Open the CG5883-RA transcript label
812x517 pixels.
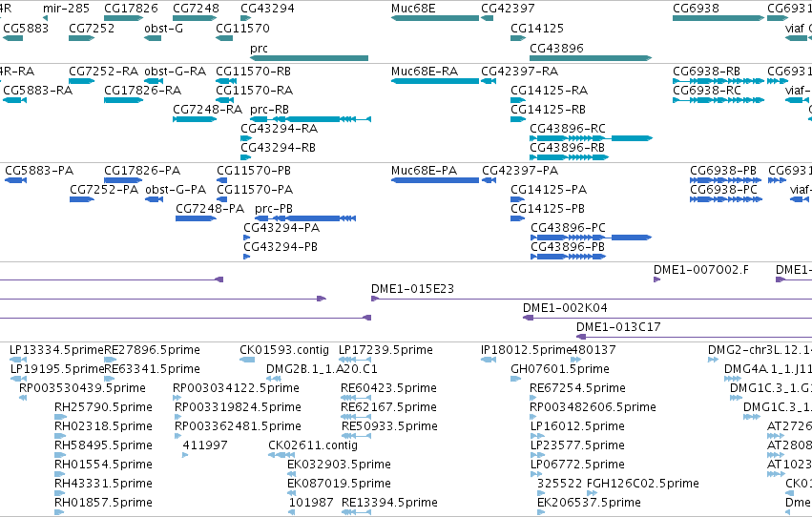click(38, 91)
